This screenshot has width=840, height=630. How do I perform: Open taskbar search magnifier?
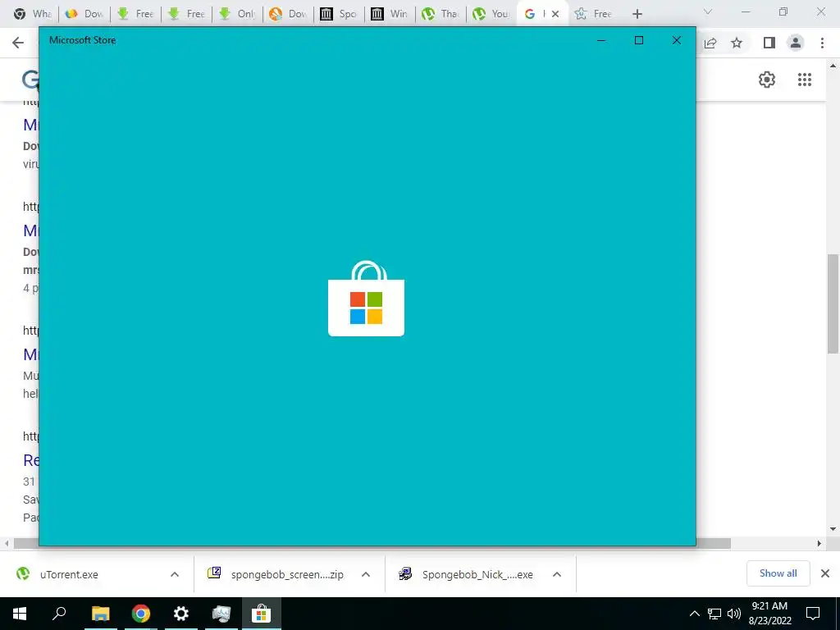click(59, 614)
